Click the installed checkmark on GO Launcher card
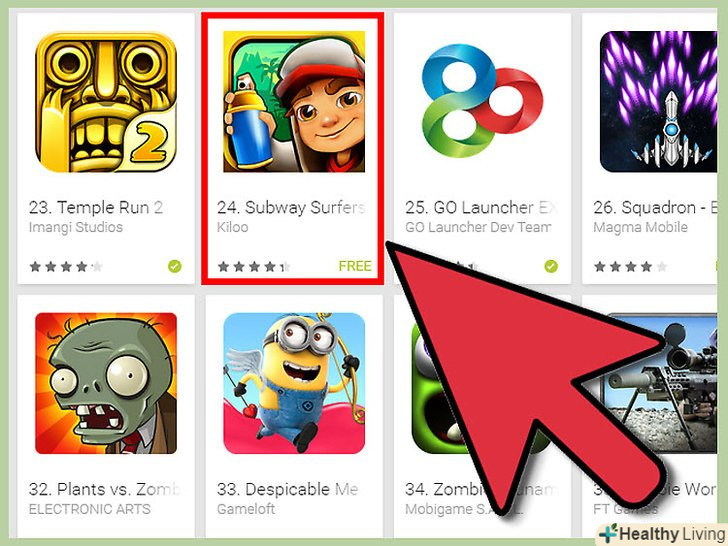Viewport: 728px width, 546px height. pos(551,266)
